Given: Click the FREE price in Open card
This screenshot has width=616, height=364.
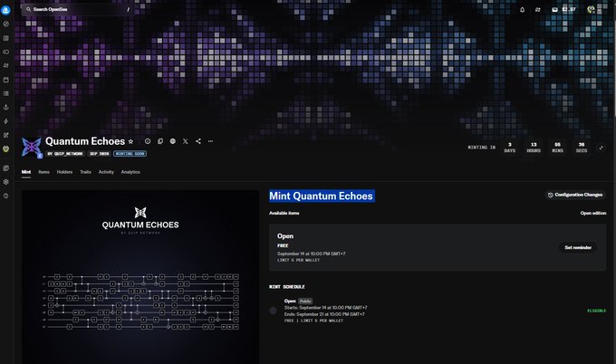Looking at the screenshot, I should [x=283, y=245].
